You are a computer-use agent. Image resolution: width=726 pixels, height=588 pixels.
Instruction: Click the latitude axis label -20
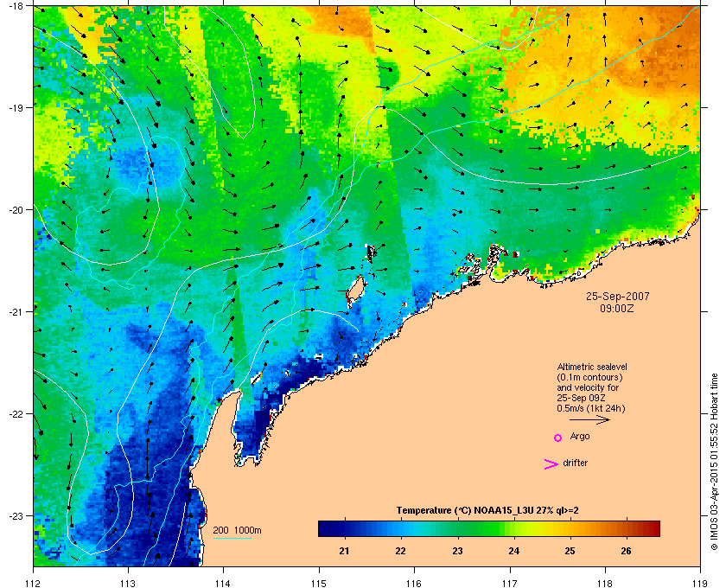coord(16,209)
